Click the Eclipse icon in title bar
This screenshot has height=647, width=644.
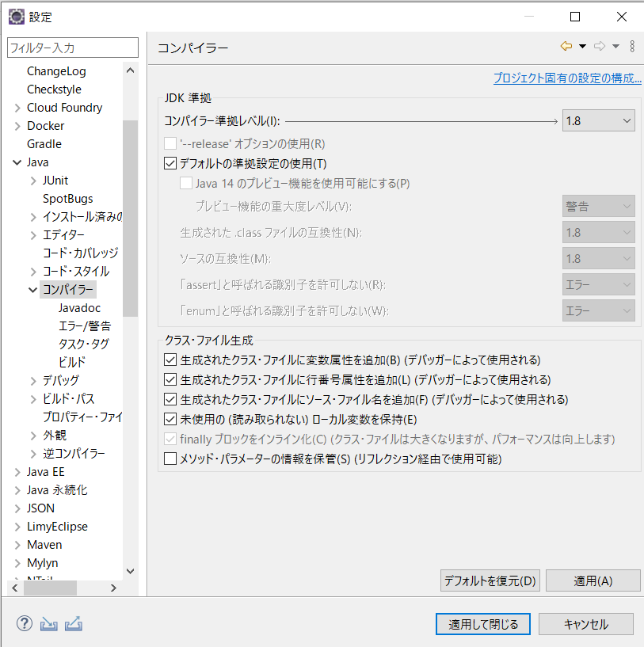(x=17, y=17)
